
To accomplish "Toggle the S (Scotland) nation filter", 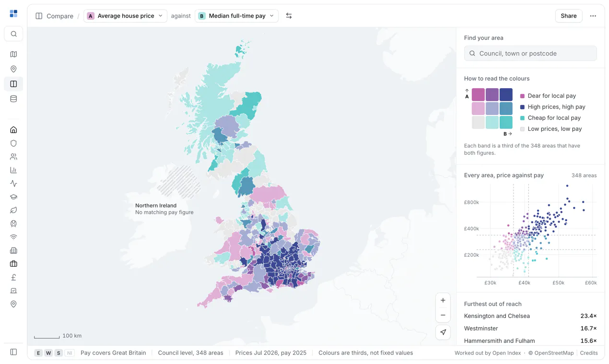I will [x=59, y=353].
